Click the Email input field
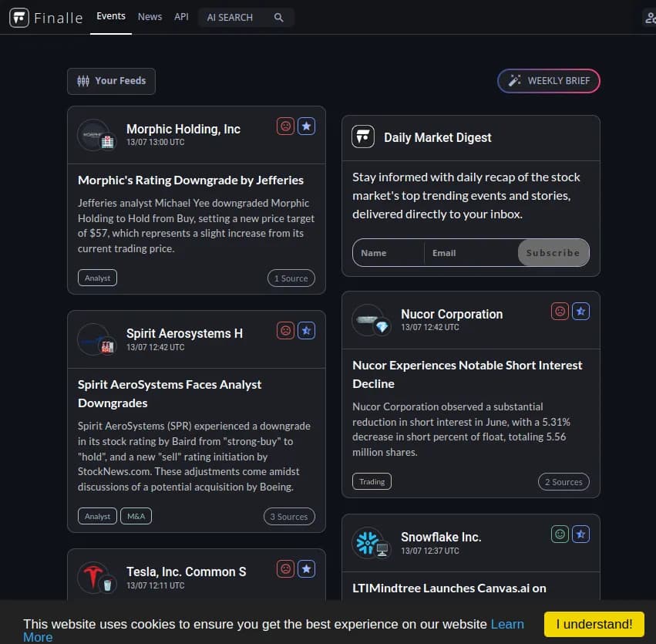Image resolution: width=656 pixels, height=644 pixels. (471, 253)
